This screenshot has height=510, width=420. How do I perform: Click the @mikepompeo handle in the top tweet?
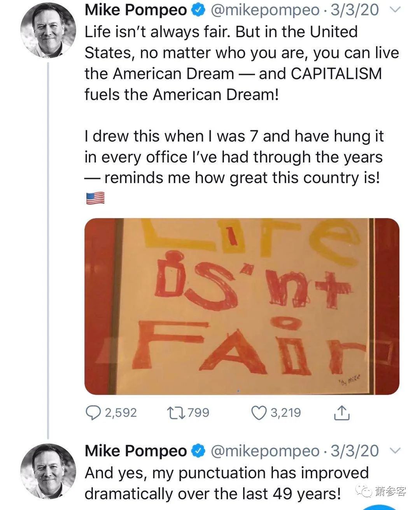click(x=264, y=10)
